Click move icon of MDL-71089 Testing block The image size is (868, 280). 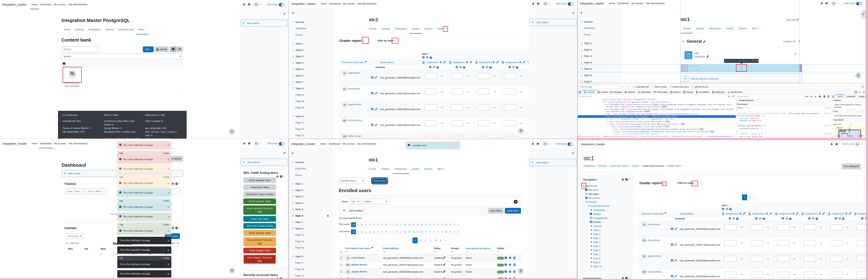pyautogui.click(x=277, y=176)
